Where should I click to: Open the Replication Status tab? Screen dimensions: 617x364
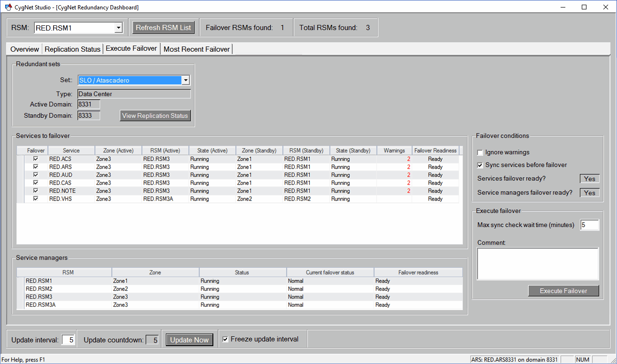[72, 49]
